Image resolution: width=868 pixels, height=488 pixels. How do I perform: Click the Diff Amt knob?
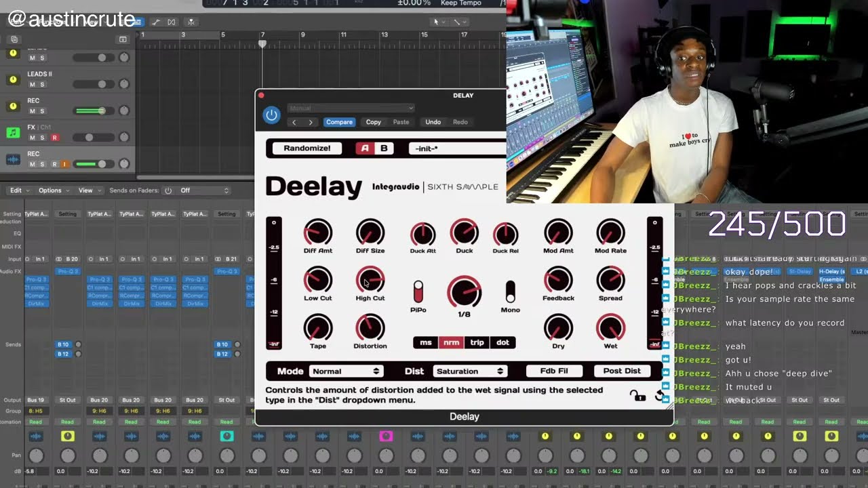(x=317, y=232)
